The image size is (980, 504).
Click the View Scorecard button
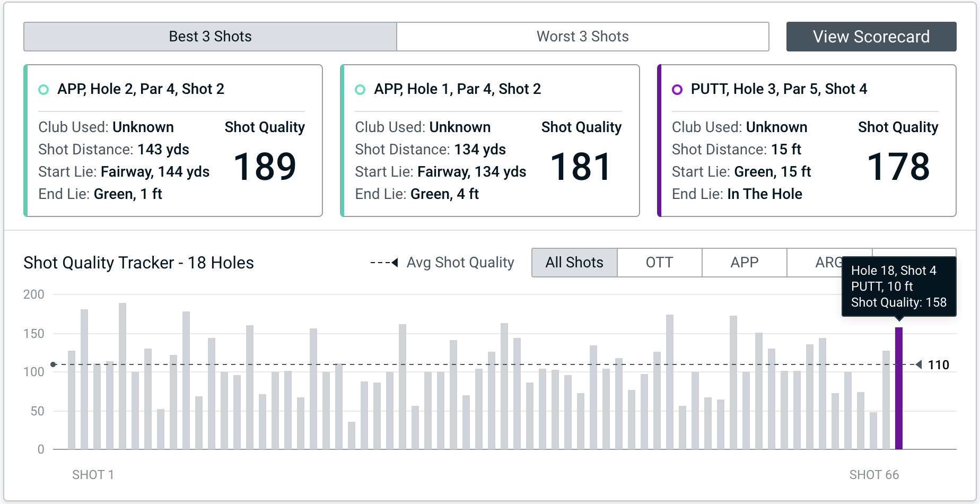pyautogui.click(x=871, y=37)
